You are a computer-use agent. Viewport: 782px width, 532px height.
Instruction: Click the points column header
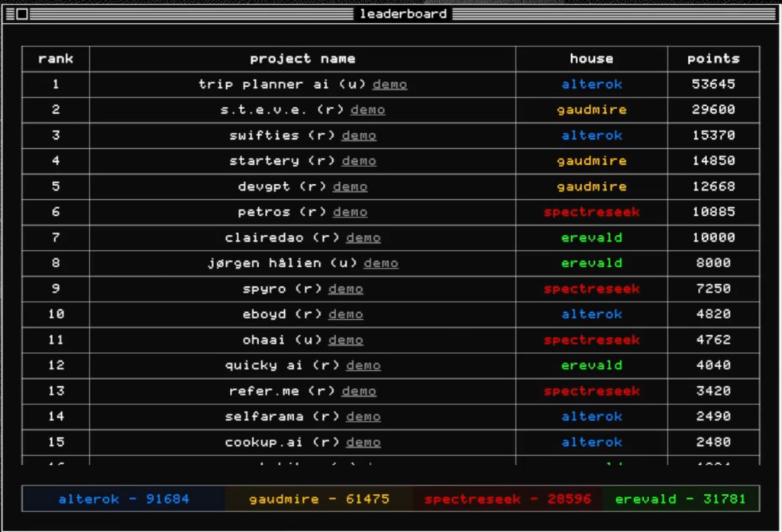pos(714,59)
